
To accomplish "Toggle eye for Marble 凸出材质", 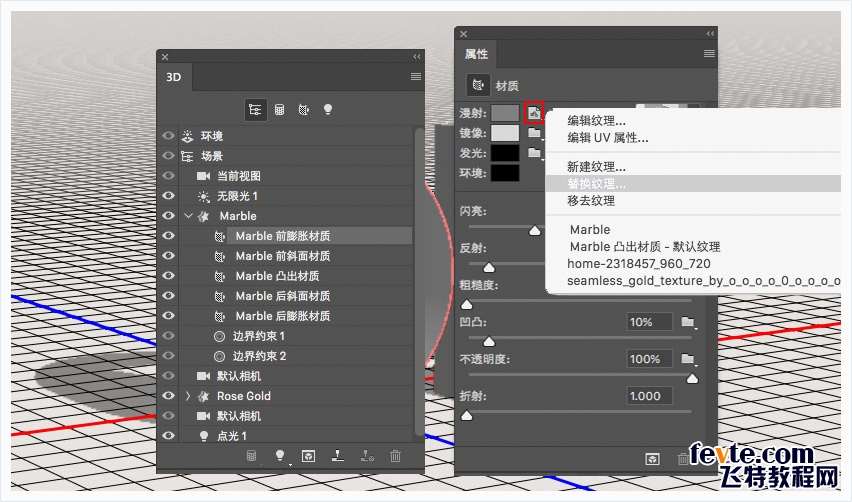I will [x=168, y=275].
